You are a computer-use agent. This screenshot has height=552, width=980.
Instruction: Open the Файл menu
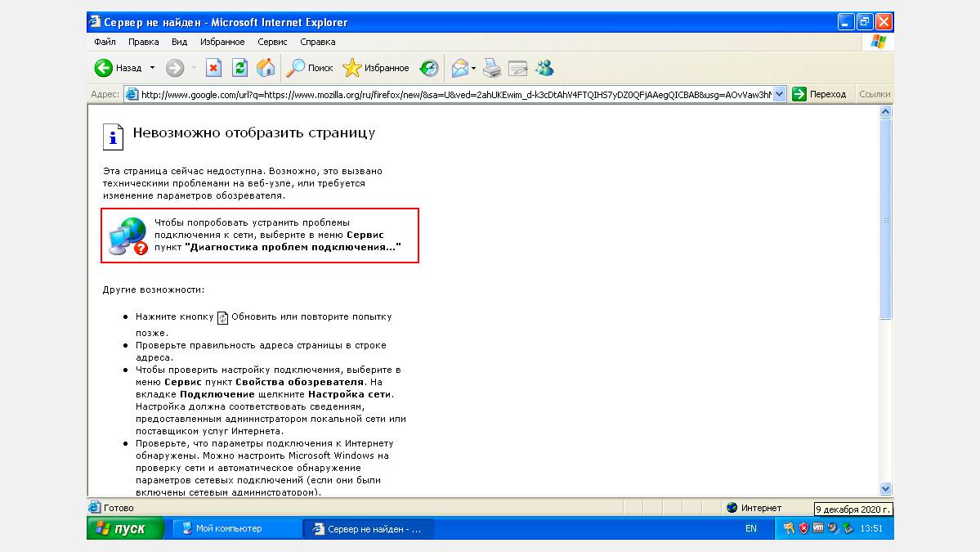[x=105, y=42]
